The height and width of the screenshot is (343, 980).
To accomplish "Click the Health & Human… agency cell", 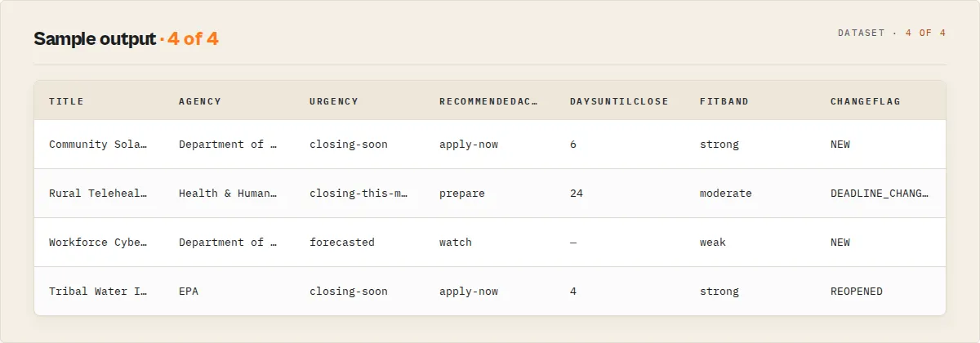I will tap(228, 194).
